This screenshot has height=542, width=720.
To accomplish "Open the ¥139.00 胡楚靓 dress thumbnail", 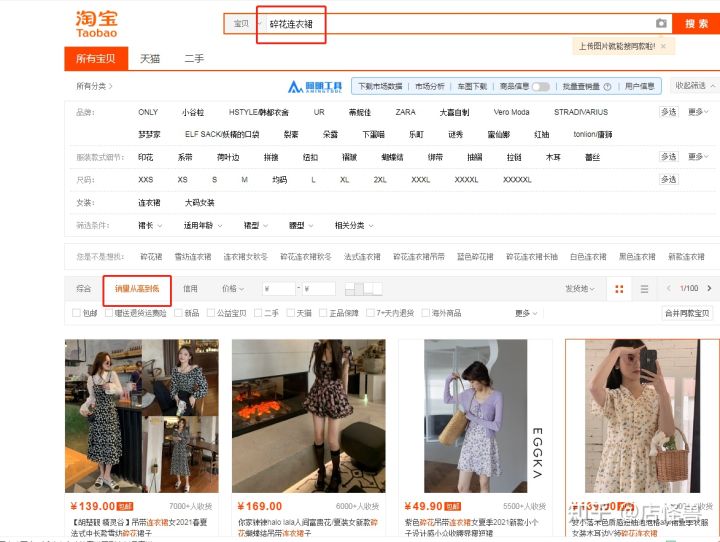I will 142,416.
